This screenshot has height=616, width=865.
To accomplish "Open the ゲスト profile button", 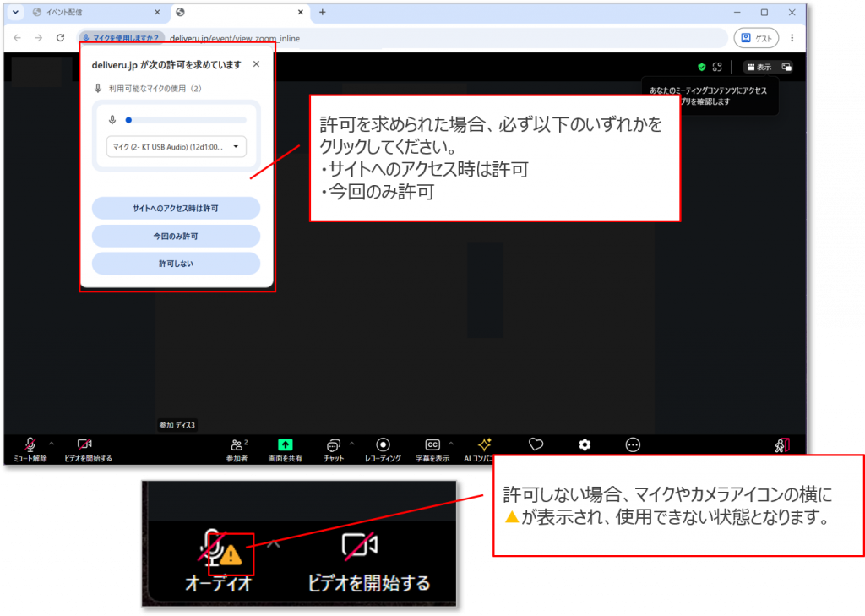I will (756, 38).
